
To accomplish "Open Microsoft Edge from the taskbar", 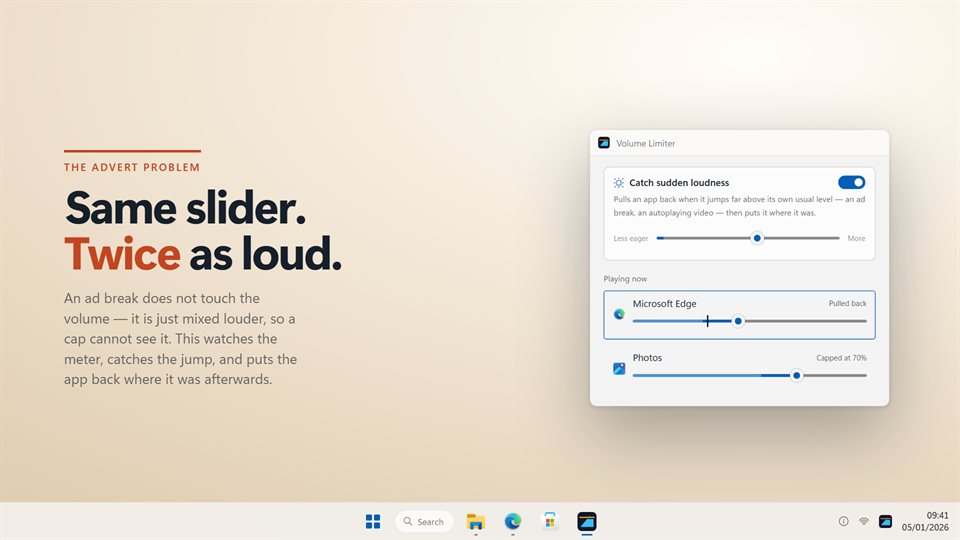I will 512,522.
